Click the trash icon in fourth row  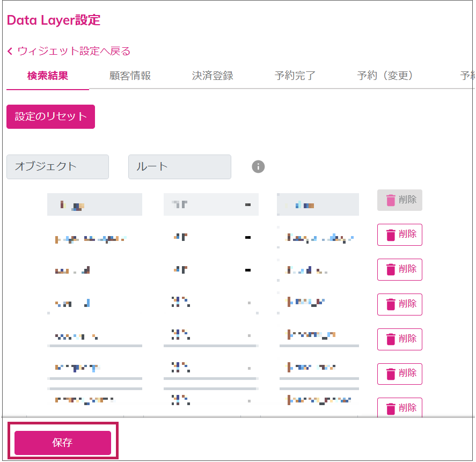point(391,304)
